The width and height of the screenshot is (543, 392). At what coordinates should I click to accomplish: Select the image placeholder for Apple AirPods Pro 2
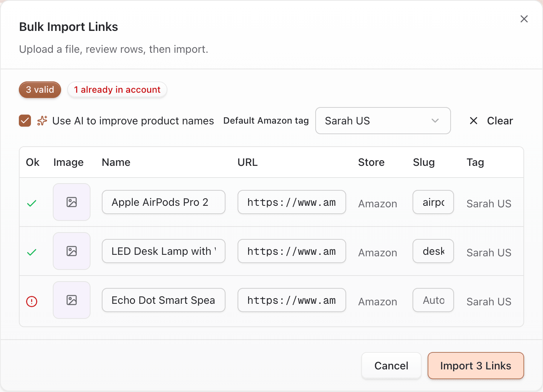coord(72,202)
